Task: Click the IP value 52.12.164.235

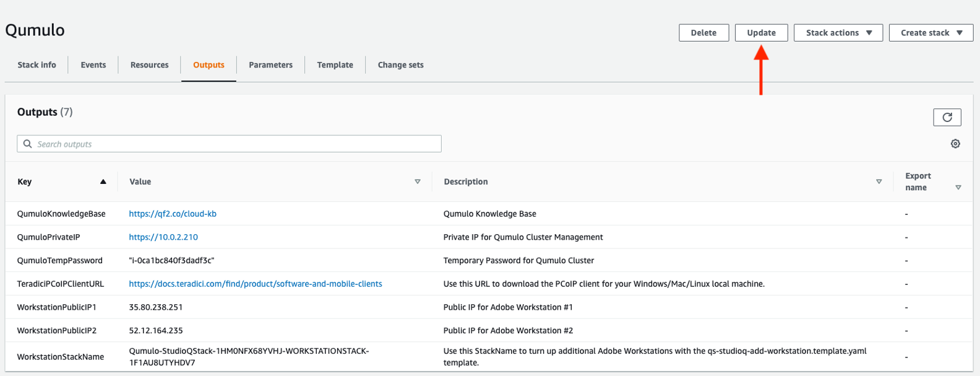Action: click(156, 331)
